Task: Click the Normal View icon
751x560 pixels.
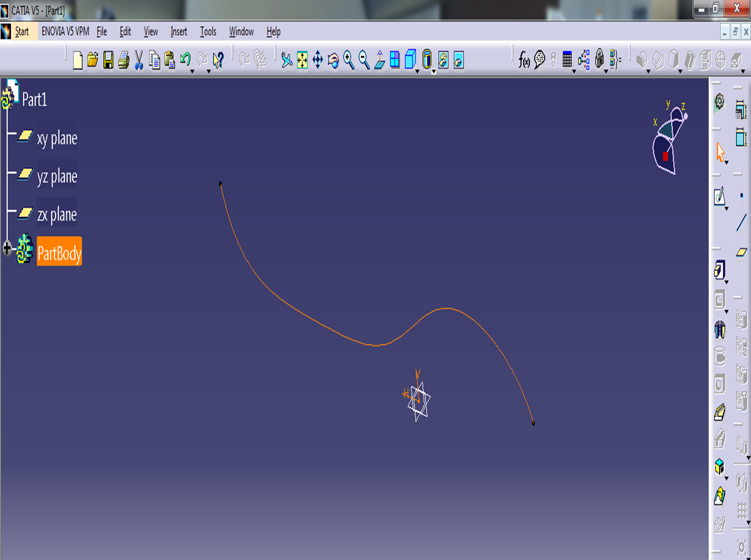Action: pos(379,60)
